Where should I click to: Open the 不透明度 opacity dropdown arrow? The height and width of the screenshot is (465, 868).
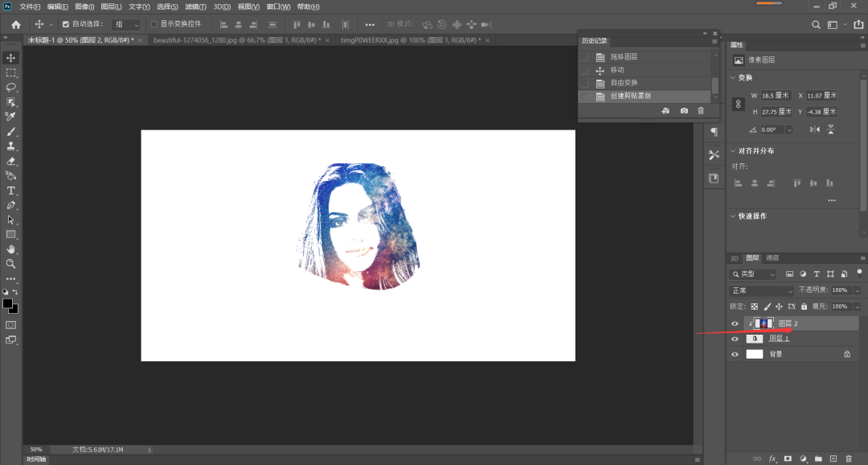pos(857,290)
